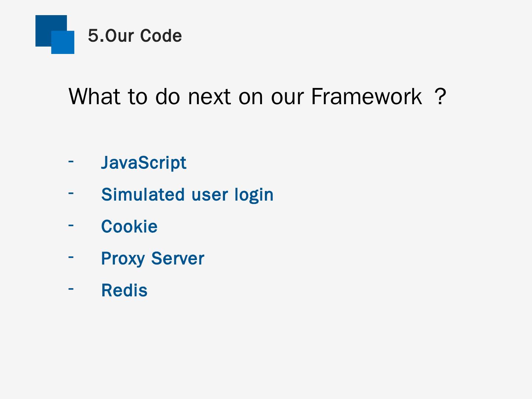Viewport: 532px width, 399px height.
Task: Click the word 'What' starting the heading
Action: [95, 96]
